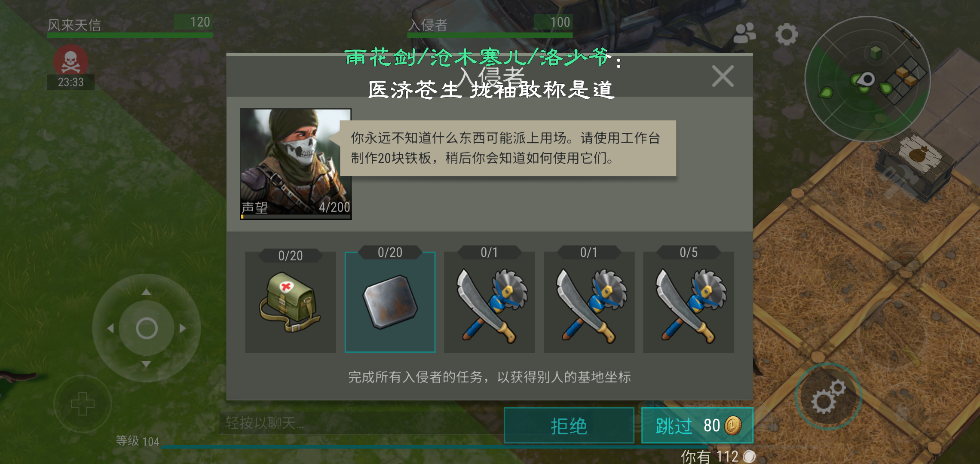Close the raider quest dialog
The image size is (980, 464).
pos(723,76)
